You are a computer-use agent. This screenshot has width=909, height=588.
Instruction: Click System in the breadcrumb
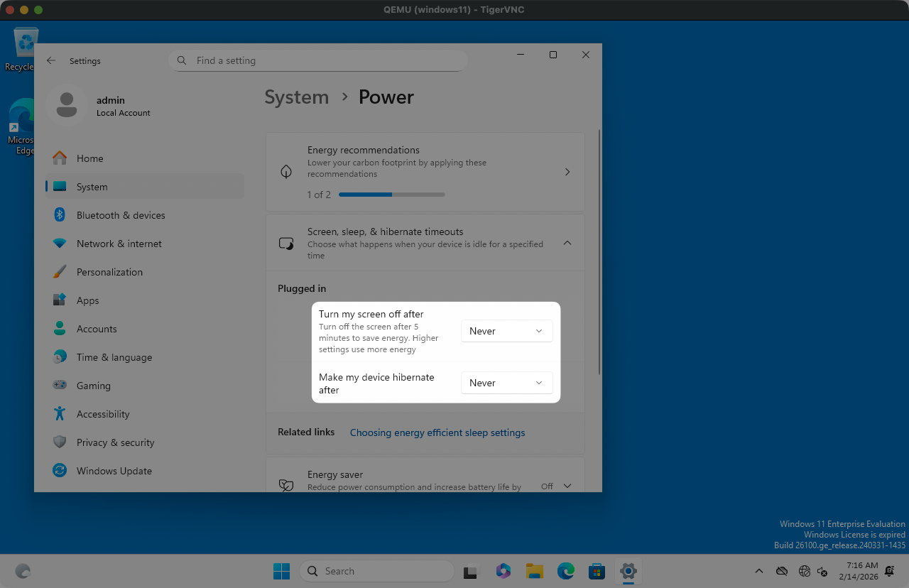(297, 97)
